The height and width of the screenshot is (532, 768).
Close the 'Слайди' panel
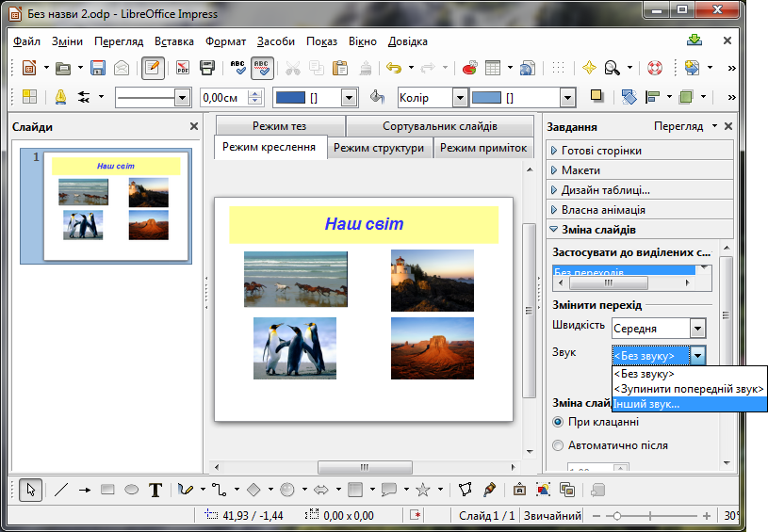tap(194, 126)
